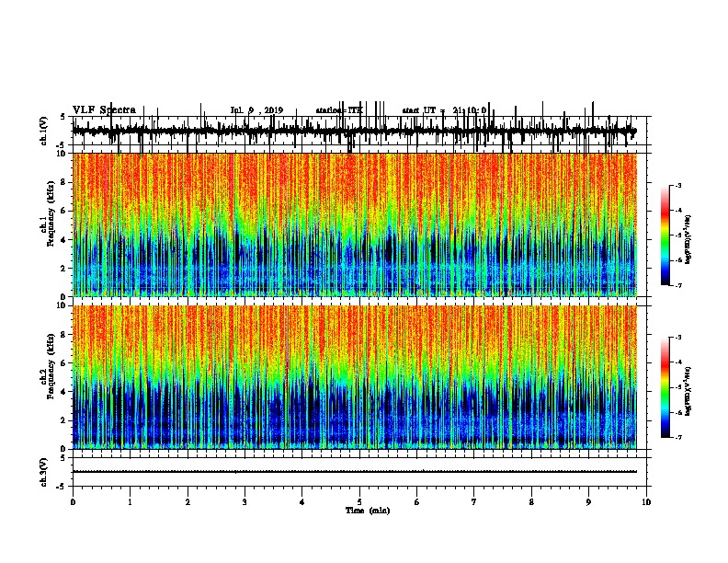Click the "8" tick on the ch.2 frequency axis
Screen dimensions: 728x563
[64, 335]
